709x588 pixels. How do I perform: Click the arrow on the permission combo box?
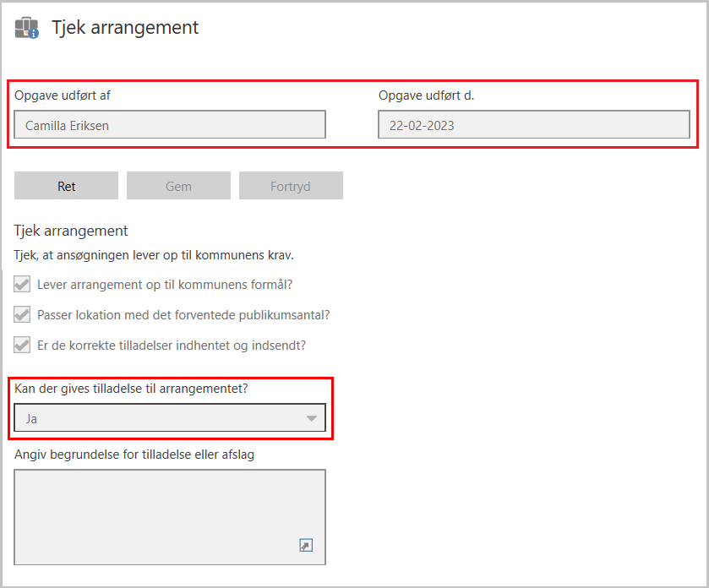click(312, 418)
